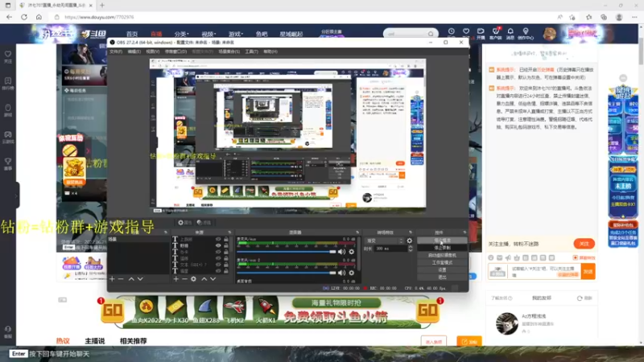Pop out the OBS Sources dock panel
This screenshot has height=362, width=644.
pos(229,232)
